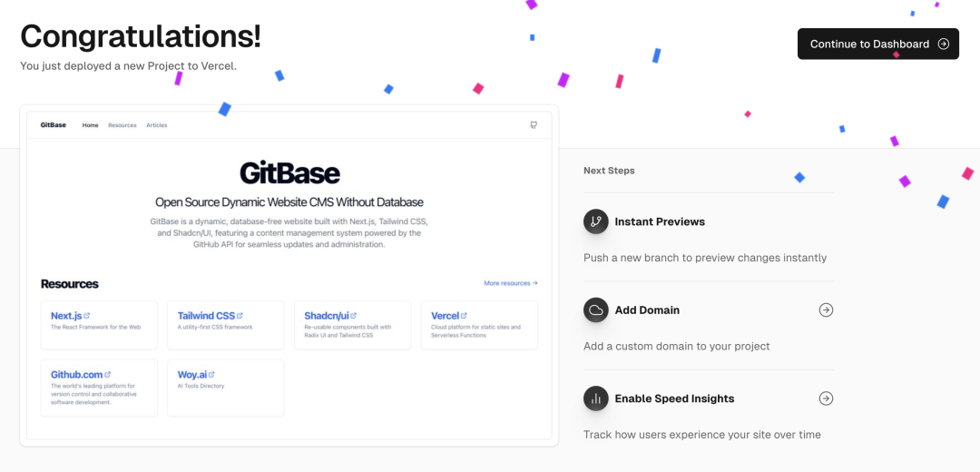This screenshot has height=472, width=980.
Task: Click the Add Domain cloud icon
Action: coord(595,310)
